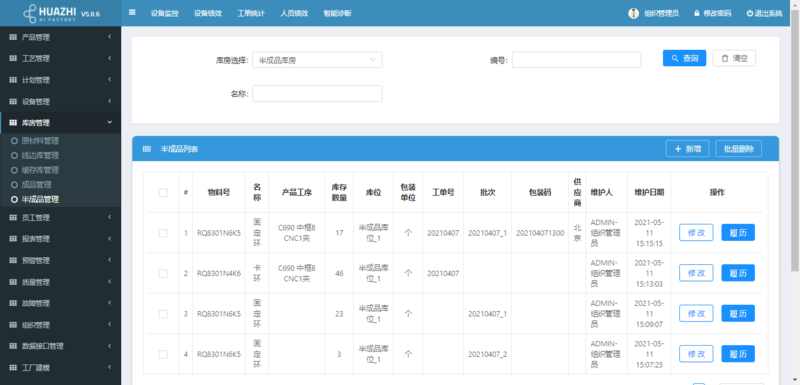Click the grid icon next to 工厂建模
The width and height of the screenshot is (800, 385).
pos(13,368)
